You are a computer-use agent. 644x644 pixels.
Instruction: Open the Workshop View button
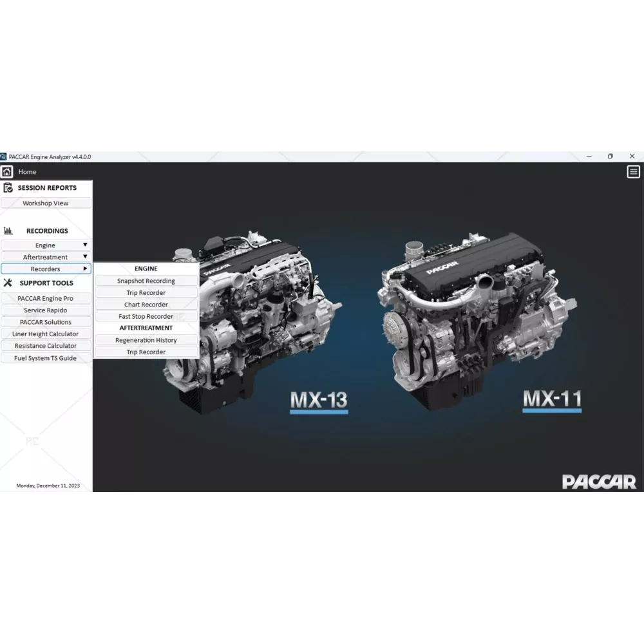coord(46,203)
